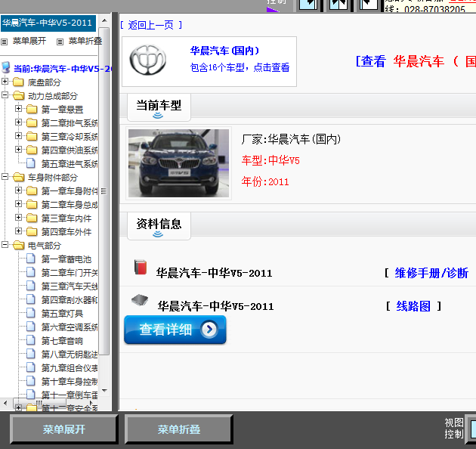
Task: Click the bottom 菜单折叠 button
Action: click(179, 429)
